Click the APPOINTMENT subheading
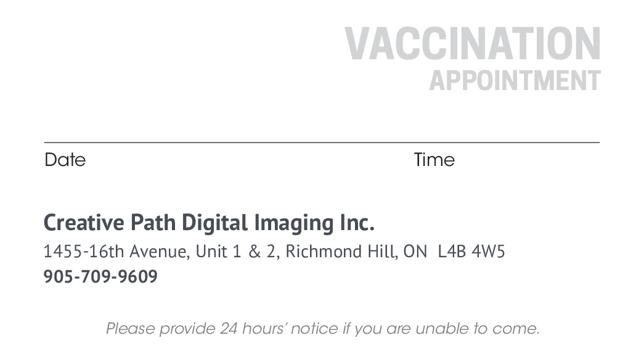 point(515,81)
